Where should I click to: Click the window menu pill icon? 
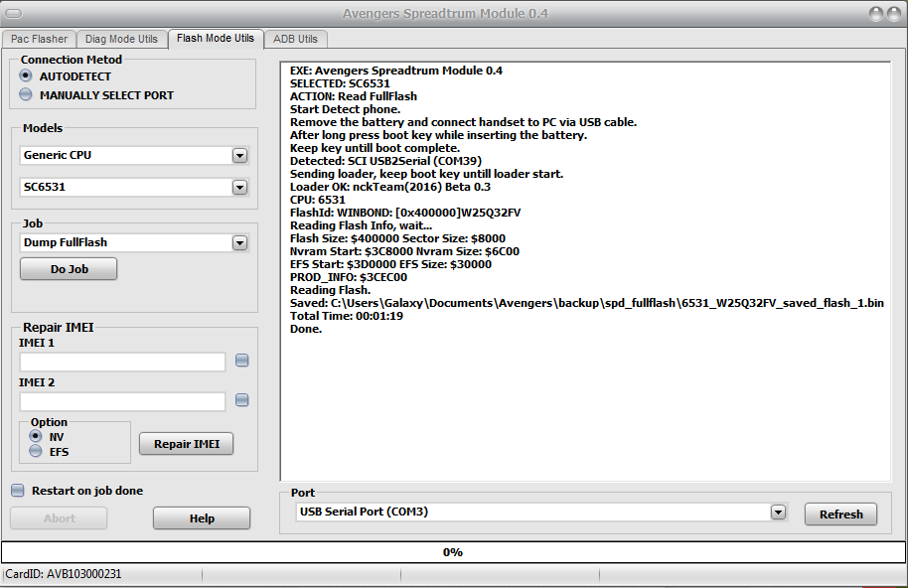(x=14, y=13)
